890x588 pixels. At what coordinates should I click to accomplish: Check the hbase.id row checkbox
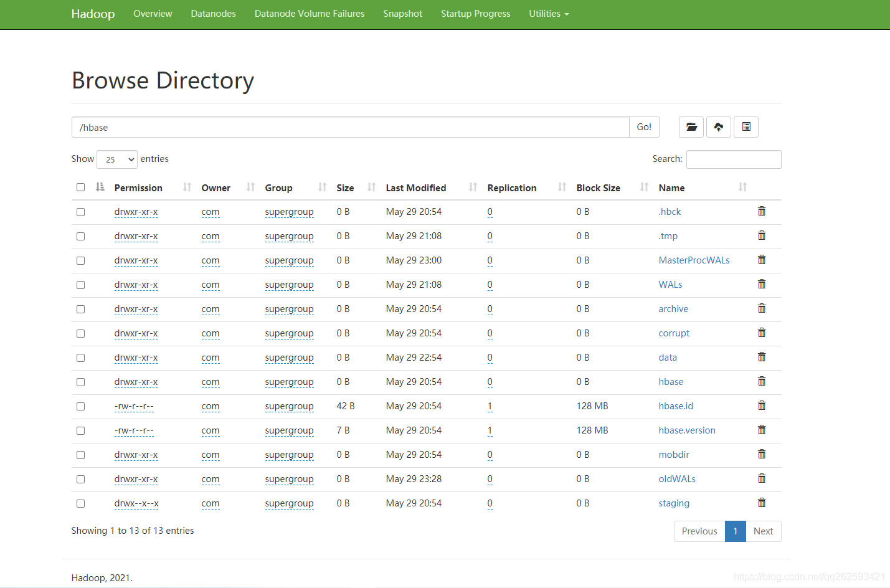point(80,406)
